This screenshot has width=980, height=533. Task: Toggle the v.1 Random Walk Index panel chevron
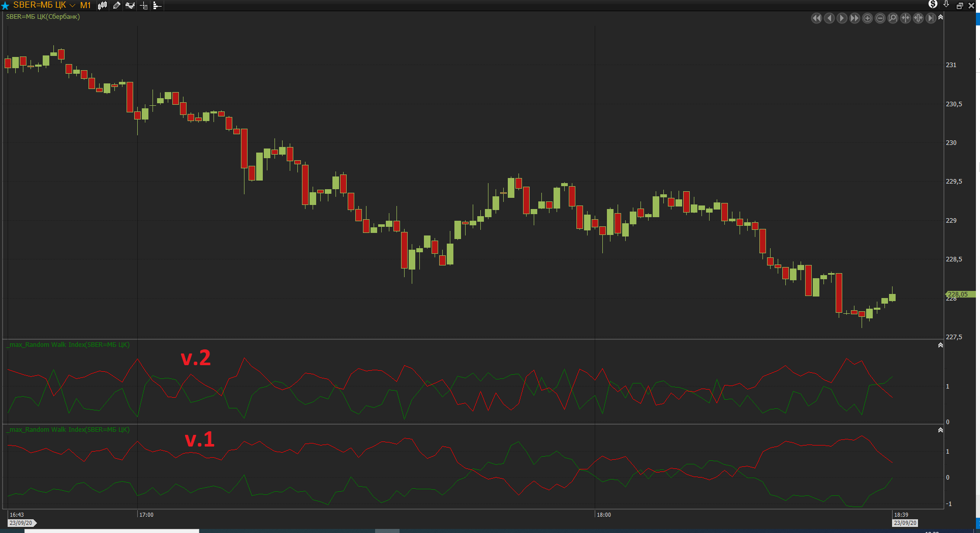point(940,430)
